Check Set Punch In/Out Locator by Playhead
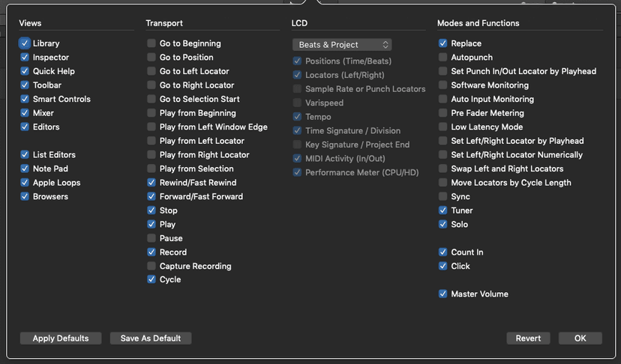This screenshot has height=364, width=621. pyautogui.click(x=442, y=71)
